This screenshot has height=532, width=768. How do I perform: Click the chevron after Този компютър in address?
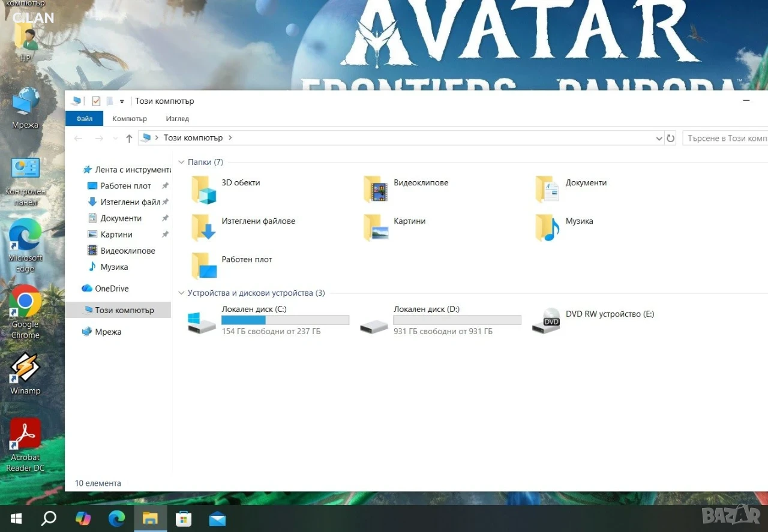point(230,138)
